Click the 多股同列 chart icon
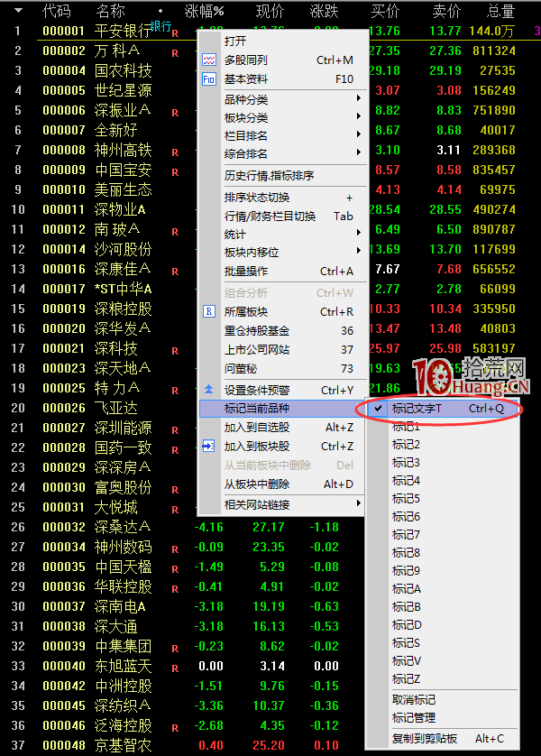Image resolution: width=541 pixels, height=756 pixels. 209,60
